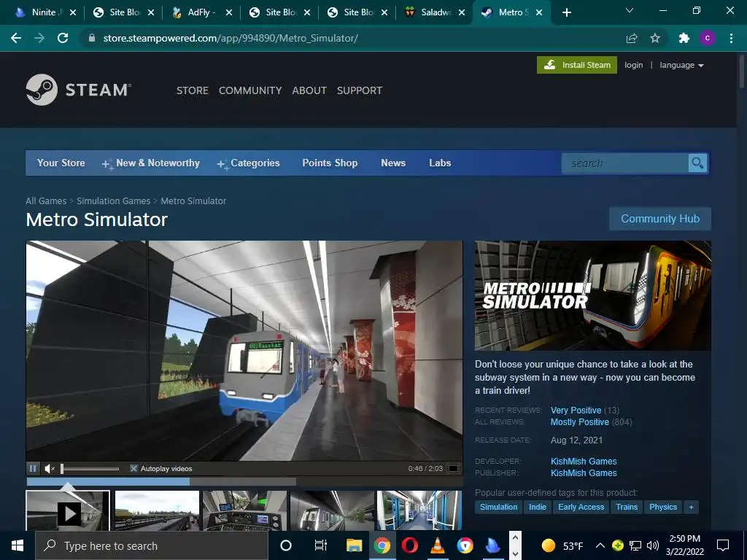
Task: Click Chrome icon on taskbar
Action: click(x=382, y=545)
